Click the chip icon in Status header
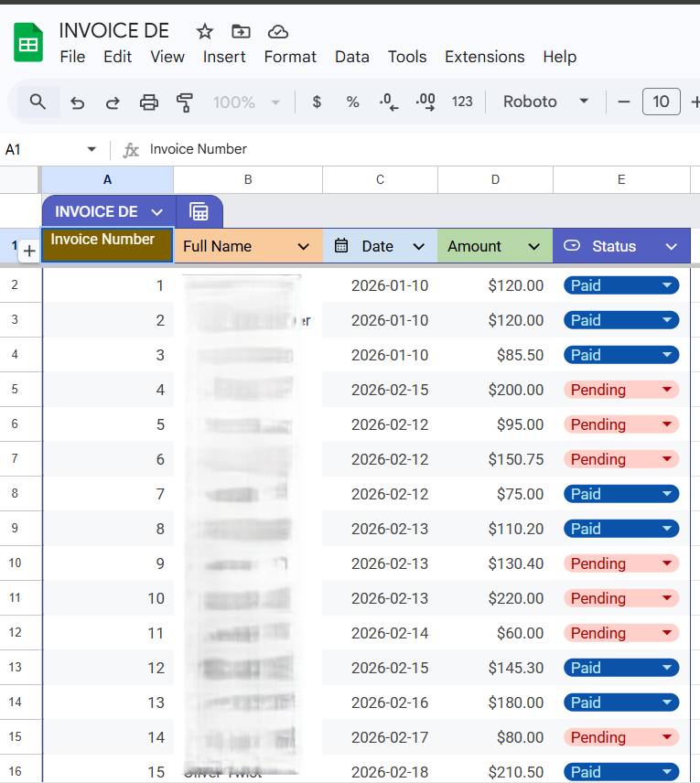700x783 pixels. click(x=572, y=246)
